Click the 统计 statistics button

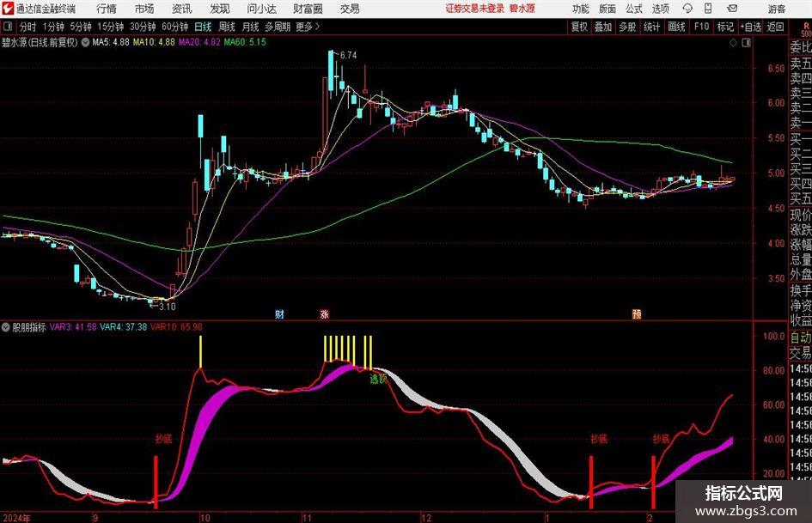click(x=652, y=27)
